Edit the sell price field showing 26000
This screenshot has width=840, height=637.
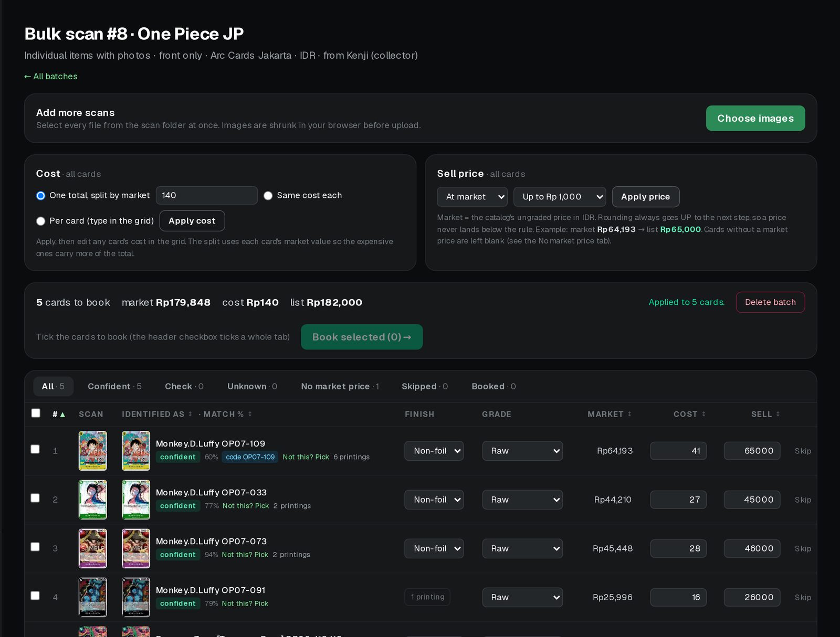point(752,597)
